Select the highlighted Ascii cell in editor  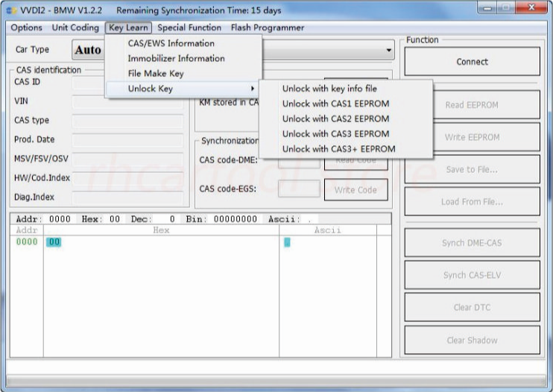(x=287, y=242)
